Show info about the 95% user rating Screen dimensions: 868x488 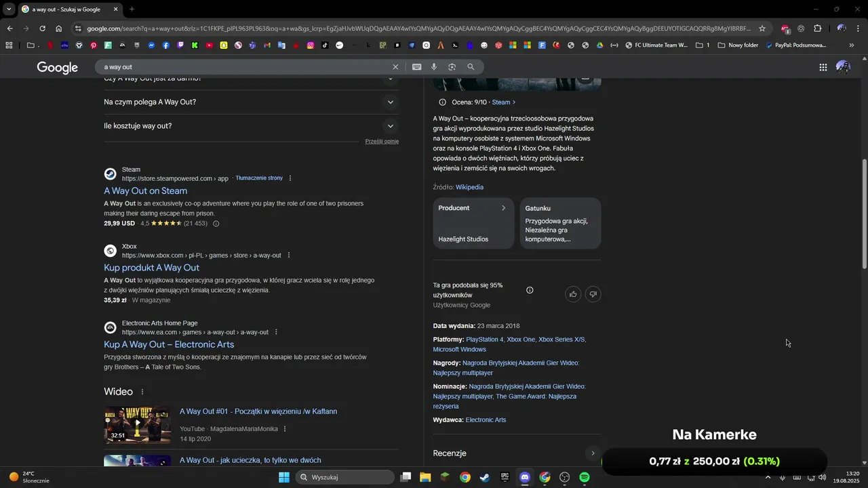click(530, 290)
